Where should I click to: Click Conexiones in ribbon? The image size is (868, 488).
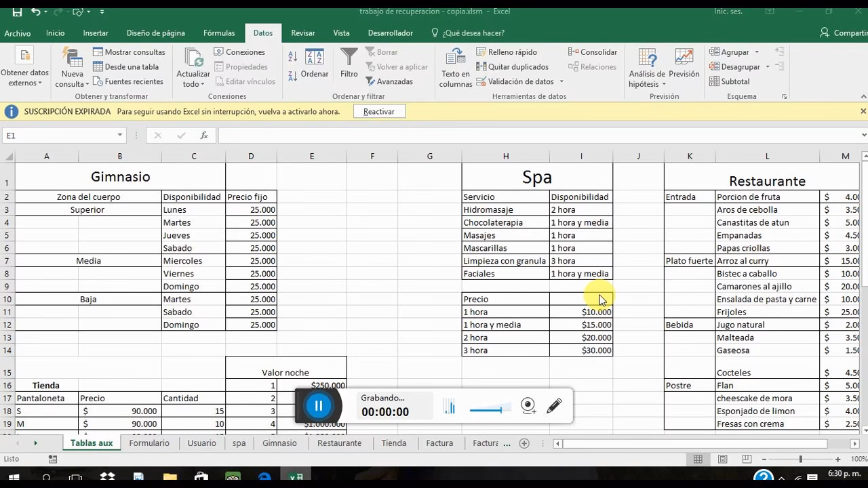coord(239,52)
